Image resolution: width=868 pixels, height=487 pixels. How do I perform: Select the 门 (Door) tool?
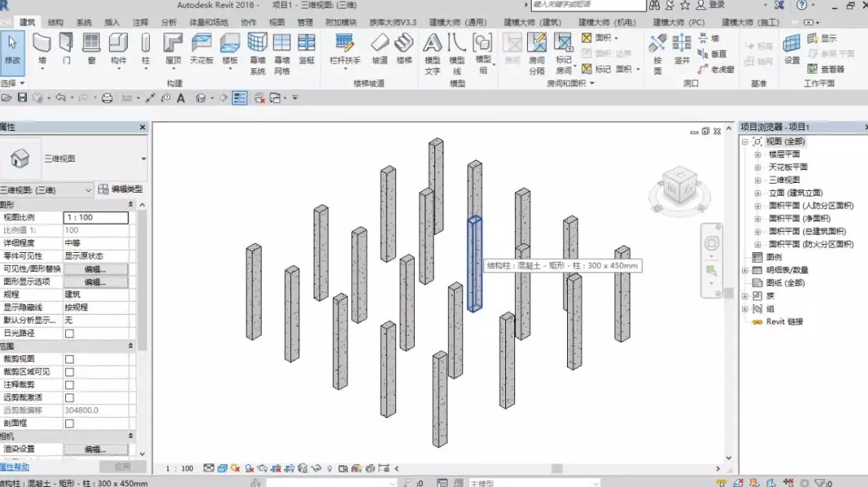(x=67, y=49)
